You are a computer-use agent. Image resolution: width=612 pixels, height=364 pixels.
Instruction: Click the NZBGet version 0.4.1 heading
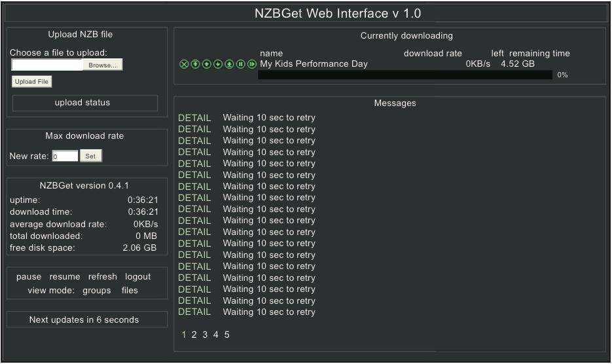[x=84, y=185]
